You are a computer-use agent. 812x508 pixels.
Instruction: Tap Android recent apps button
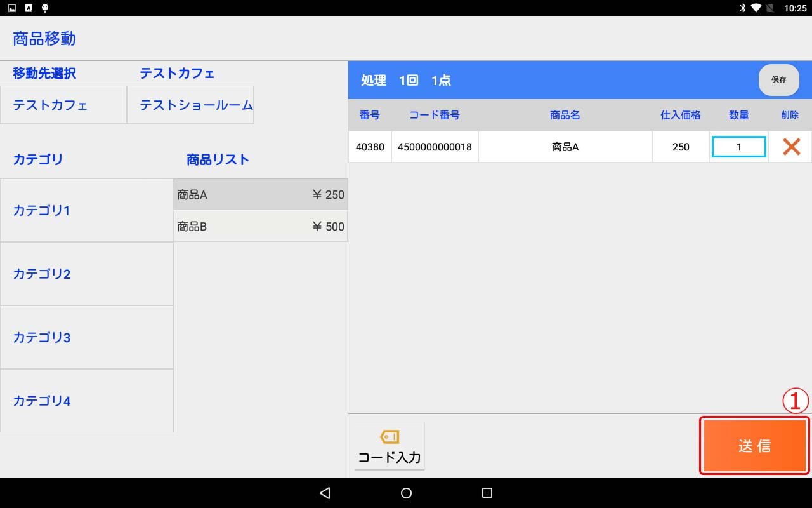(x=487, y=493)
